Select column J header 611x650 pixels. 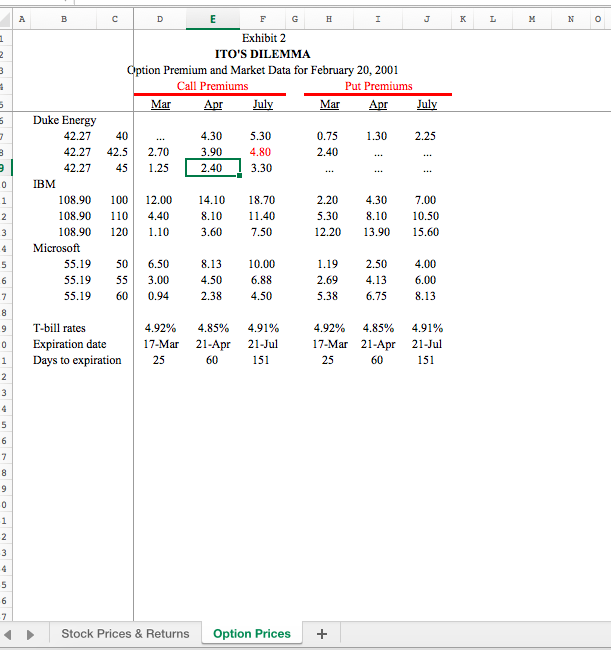(x=427, y=19)
